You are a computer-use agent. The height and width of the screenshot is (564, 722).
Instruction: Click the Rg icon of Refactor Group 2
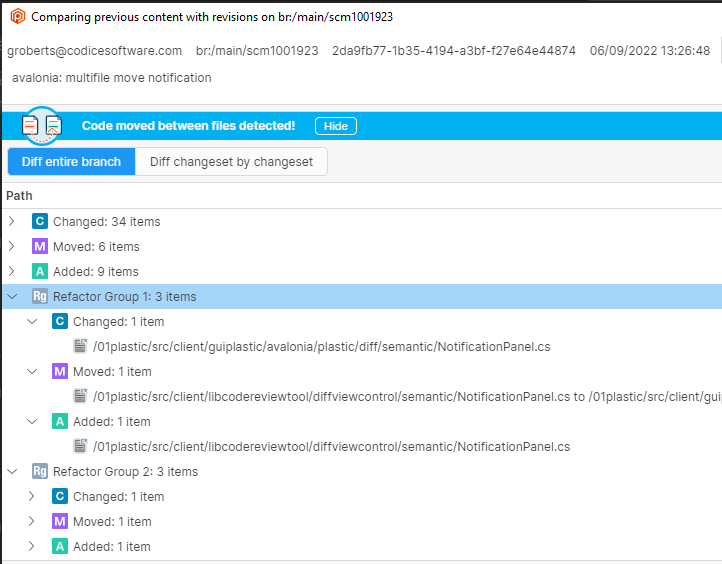click(x=40, y=471)
